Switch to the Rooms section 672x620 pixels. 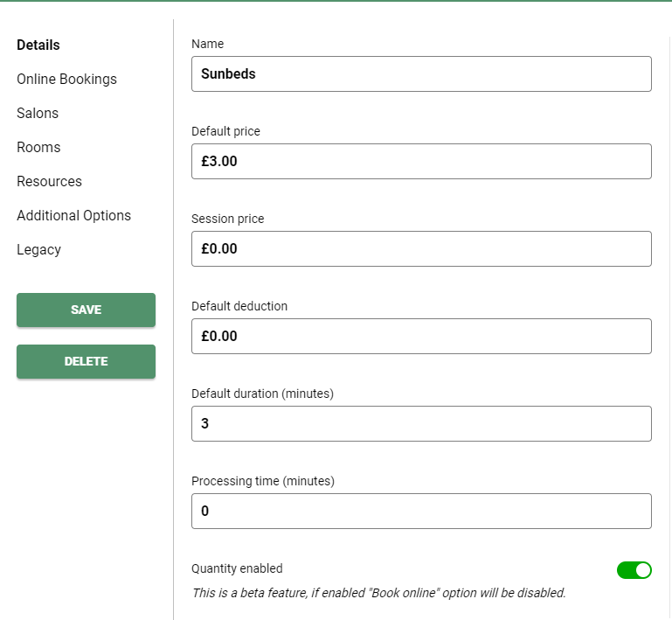pos(38,147)
